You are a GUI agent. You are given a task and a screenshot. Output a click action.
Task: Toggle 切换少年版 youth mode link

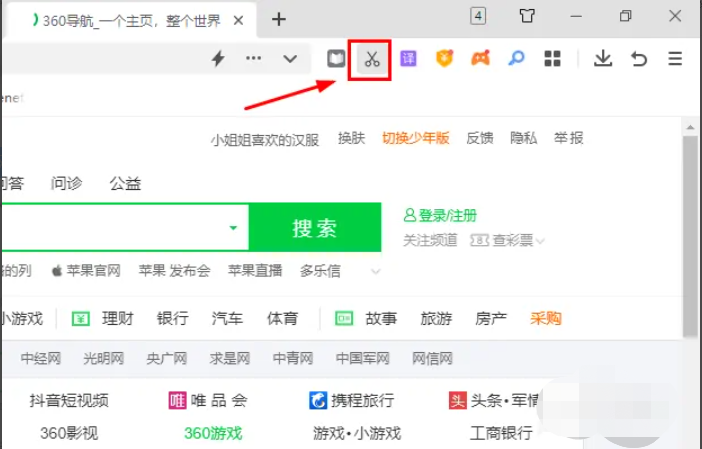(415, 138)
